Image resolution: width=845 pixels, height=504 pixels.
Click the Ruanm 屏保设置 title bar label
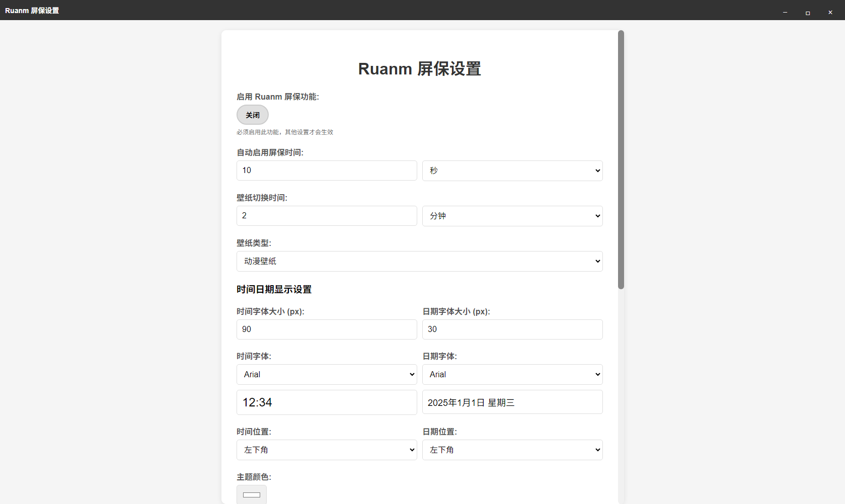click(32, 10)
